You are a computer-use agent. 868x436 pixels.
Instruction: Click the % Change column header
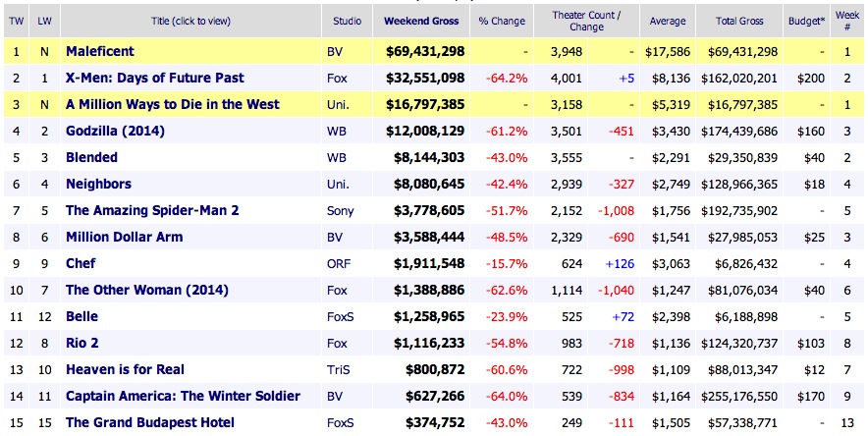pos(503,21)
